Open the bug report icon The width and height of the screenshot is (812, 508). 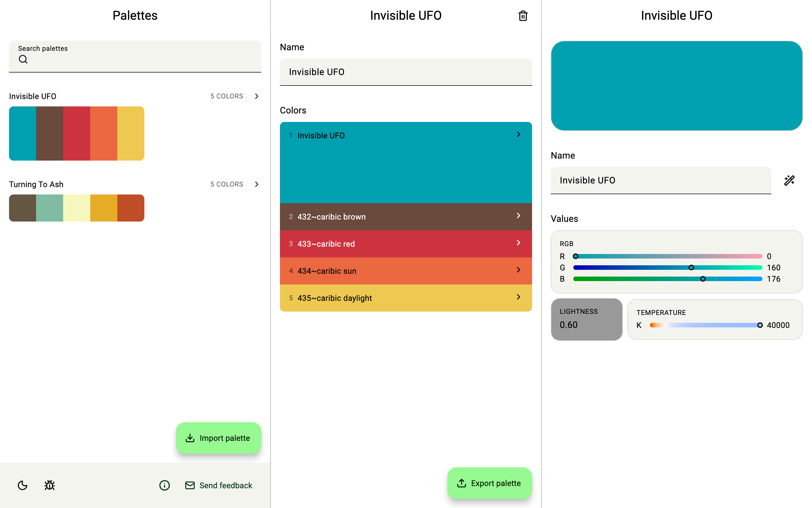coord(50,485)
